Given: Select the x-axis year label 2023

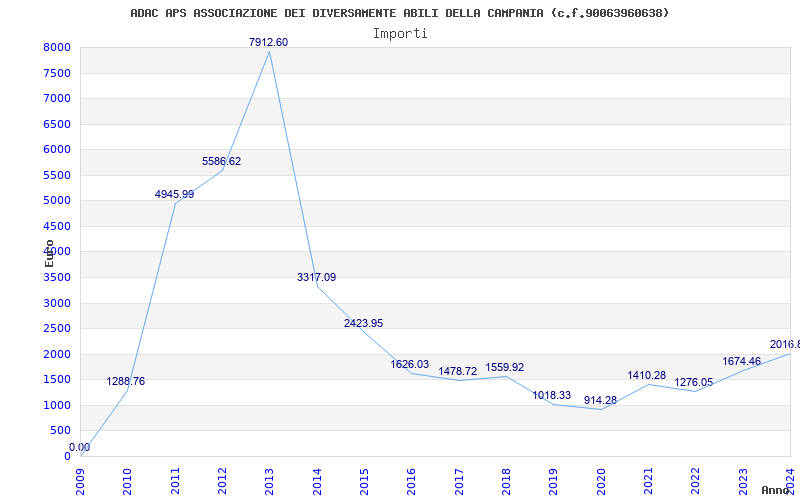Looking at the screenshot, I should pos(743,482).
